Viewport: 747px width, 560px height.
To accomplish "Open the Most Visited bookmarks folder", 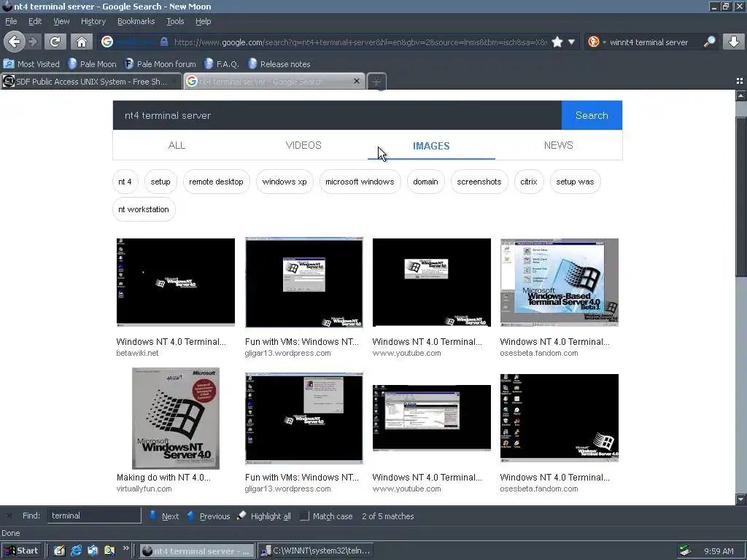I will 31,64.
